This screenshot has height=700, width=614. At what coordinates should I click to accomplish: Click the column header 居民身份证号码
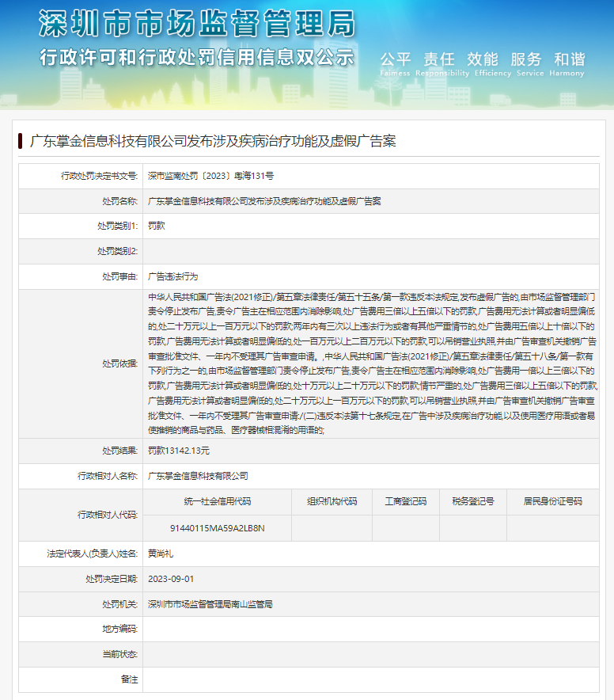coord(552,502)
